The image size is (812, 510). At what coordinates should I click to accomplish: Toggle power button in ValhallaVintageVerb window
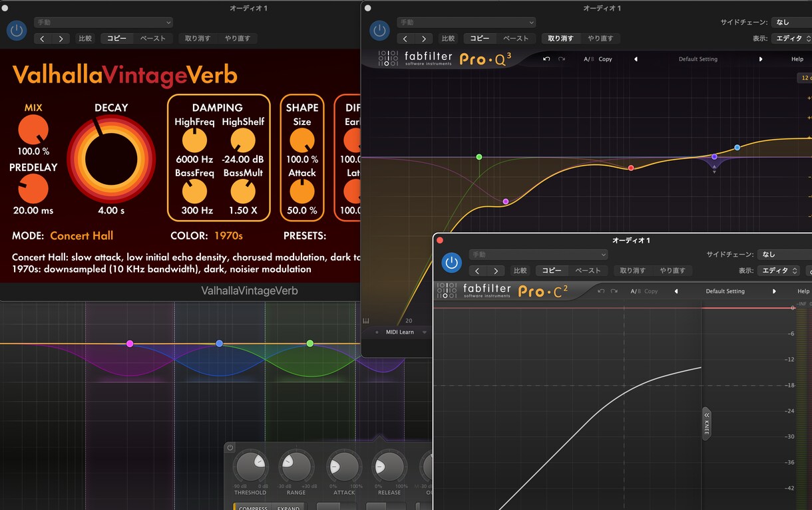(17, 30)
